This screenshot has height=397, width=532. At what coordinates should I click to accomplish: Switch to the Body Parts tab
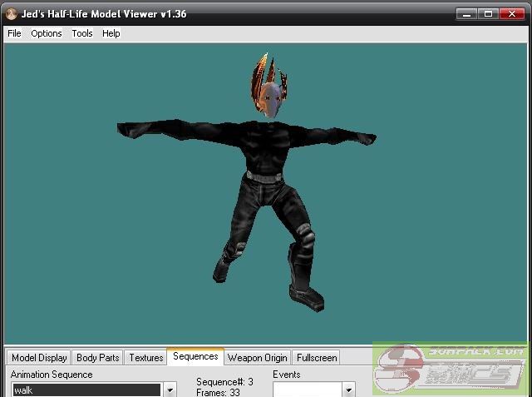[x=97, y=358]
